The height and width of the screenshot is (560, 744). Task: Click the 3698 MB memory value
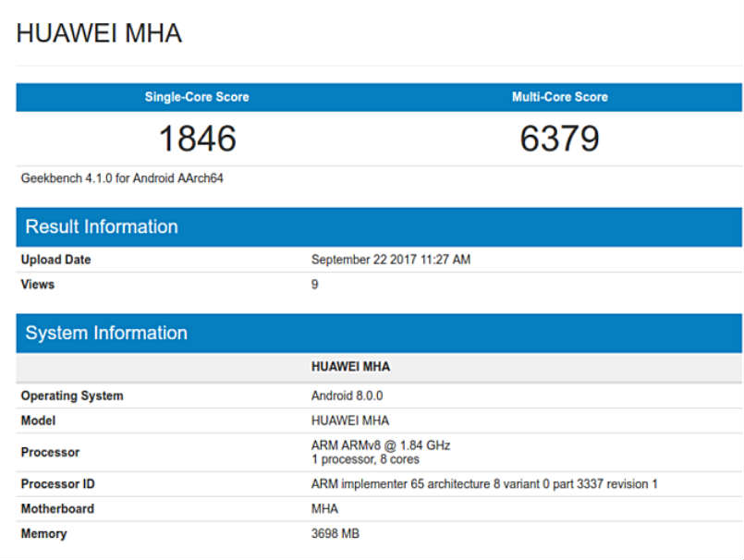pyautogui.click(x=335, y=533)
